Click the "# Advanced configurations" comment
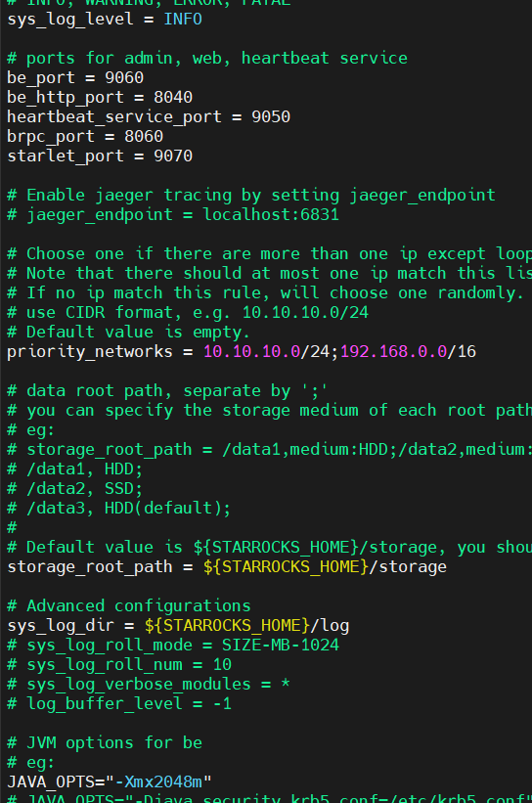The width and height of the screenshot is (532, 803). (x=129, y=605)
